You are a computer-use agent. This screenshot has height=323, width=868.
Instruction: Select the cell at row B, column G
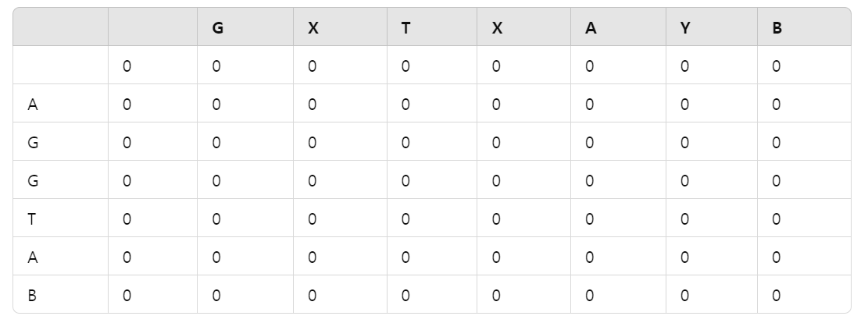pyautogui.click(x=245, y=295)
